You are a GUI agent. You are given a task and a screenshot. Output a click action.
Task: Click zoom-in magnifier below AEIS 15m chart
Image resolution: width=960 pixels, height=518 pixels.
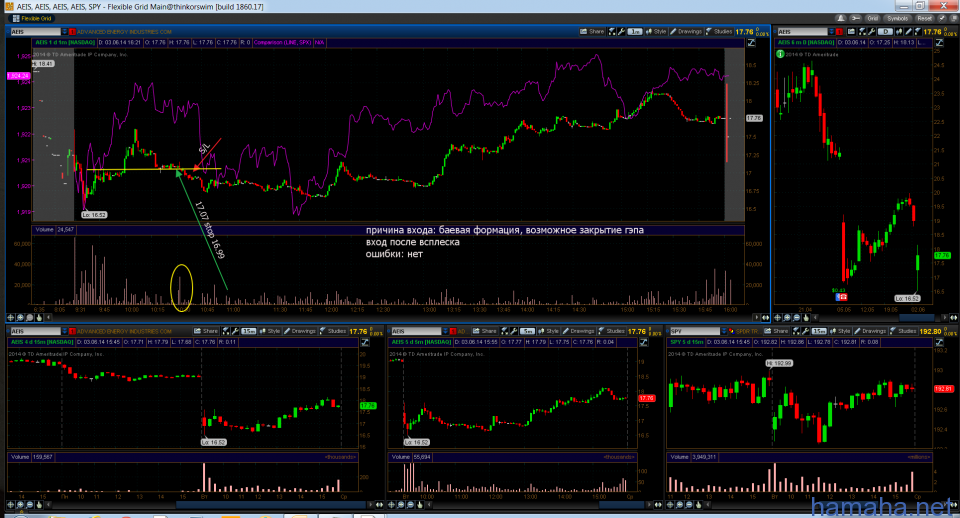click(x=20, y=505)
